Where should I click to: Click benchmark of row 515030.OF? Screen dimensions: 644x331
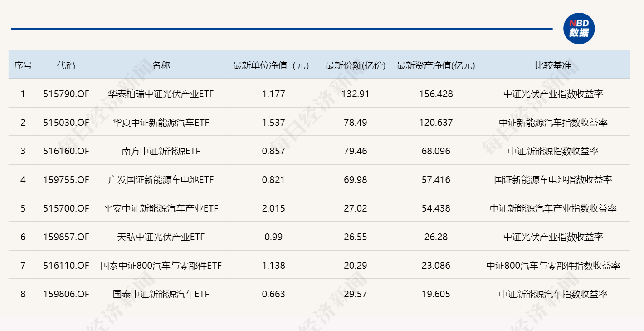coord(553,123)
